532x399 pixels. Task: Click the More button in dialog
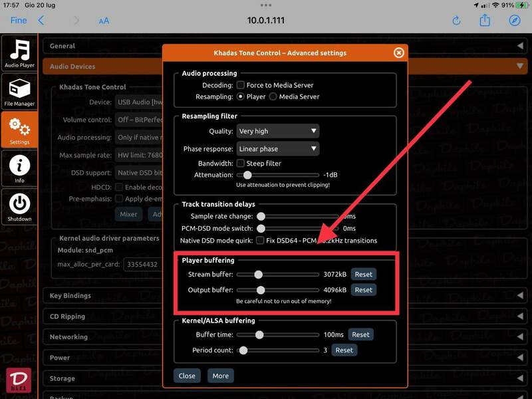tap(220, 376)
